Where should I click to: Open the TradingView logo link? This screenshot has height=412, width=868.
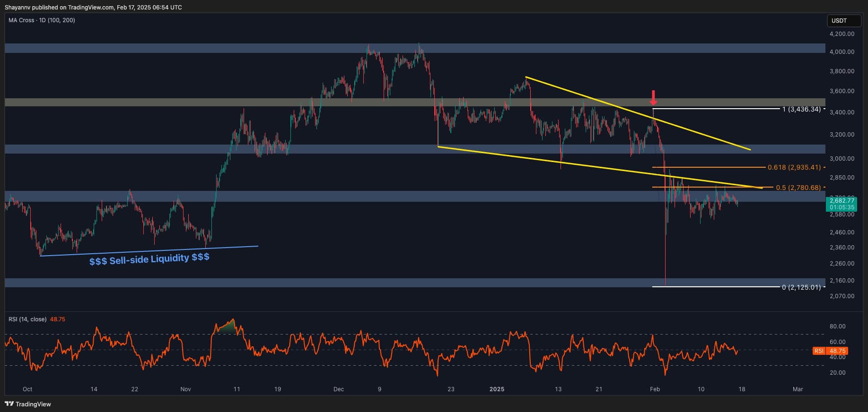(x=28, y=404)
